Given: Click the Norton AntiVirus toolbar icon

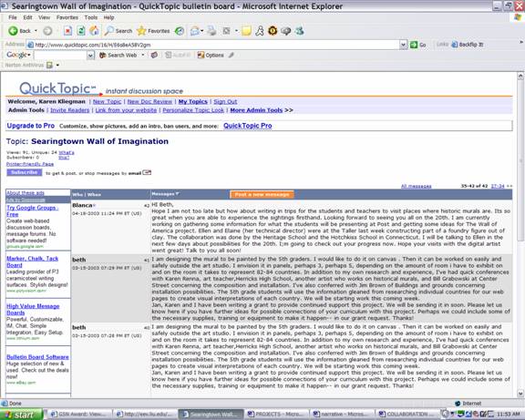Looking at the screenshot, I should tap(49, 65).
